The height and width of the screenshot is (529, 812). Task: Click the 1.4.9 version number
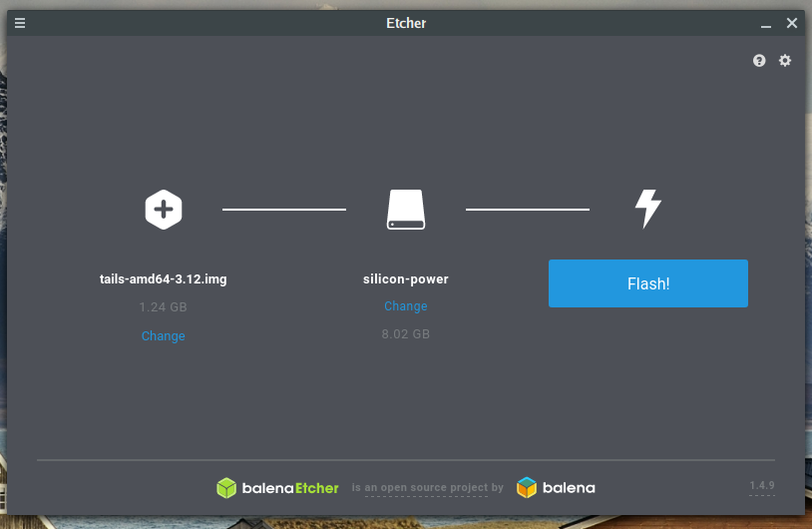click(762, 486)
